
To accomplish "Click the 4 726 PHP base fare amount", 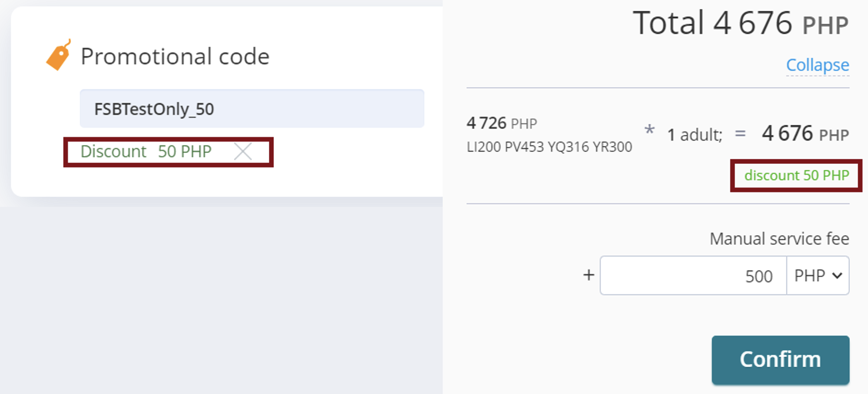I will [501, 123].
